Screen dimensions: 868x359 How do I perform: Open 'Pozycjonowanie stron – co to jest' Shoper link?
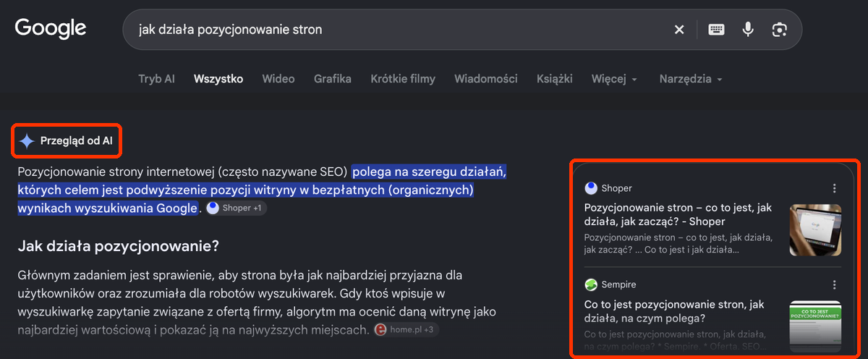678,215
